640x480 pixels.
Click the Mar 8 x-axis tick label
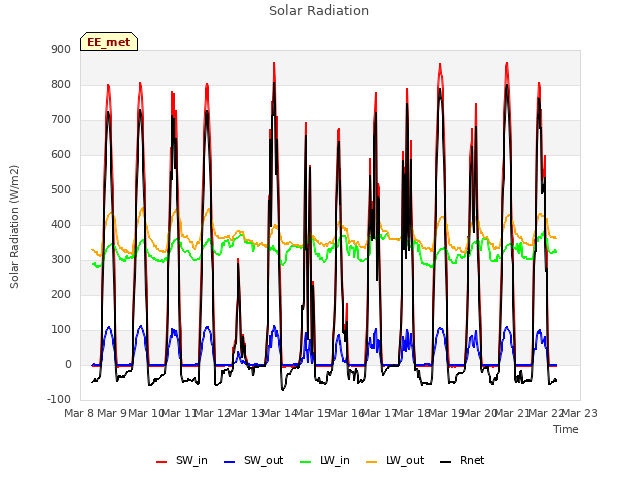[x=80, y=413]
